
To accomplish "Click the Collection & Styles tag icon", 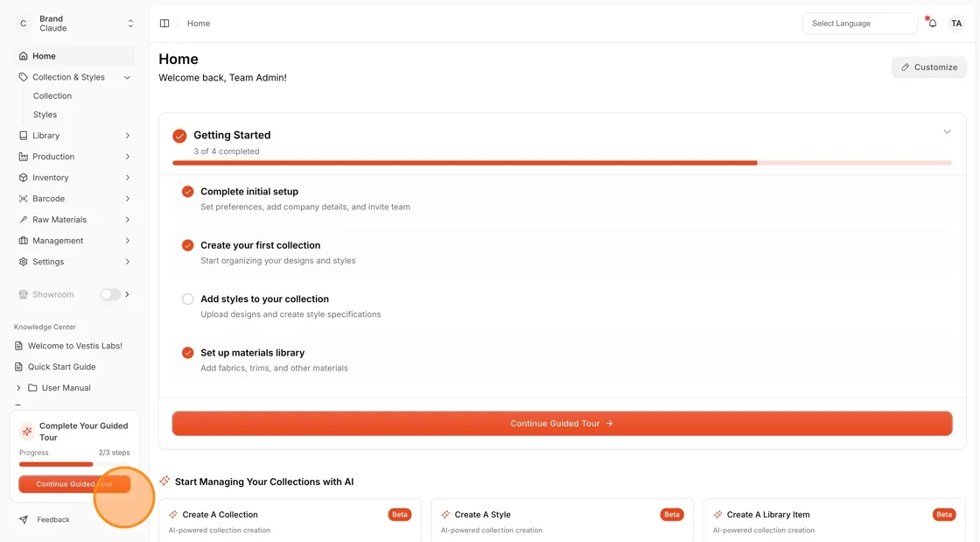I will [23, 77].
